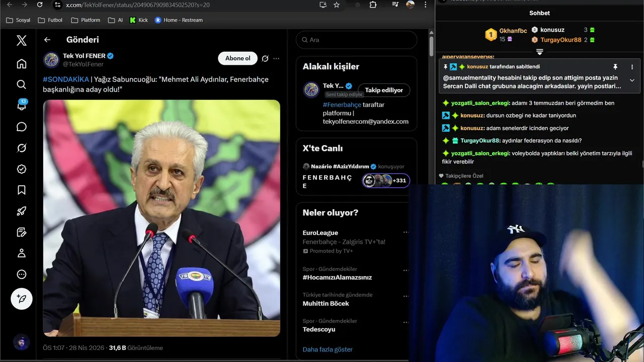The image size is (644, 362).
Task: Open browser profile avatar
Action: point(411,5)
